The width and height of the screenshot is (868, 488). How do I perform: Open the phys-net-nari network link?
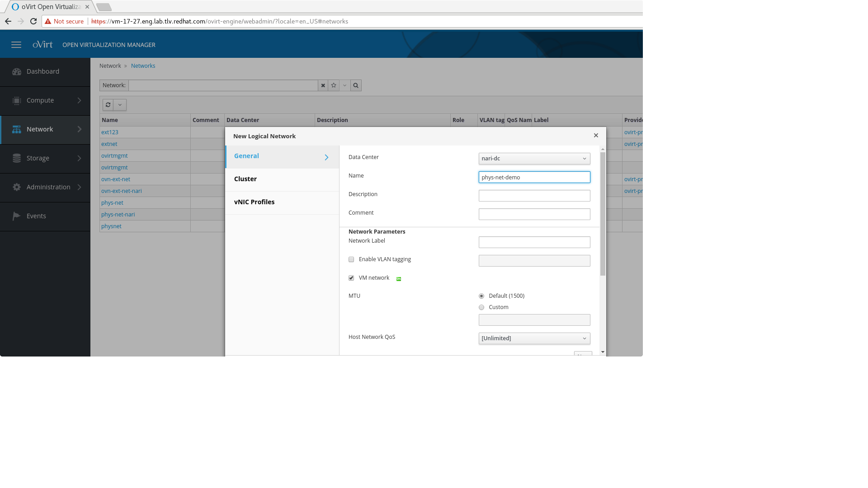[118, 215]
